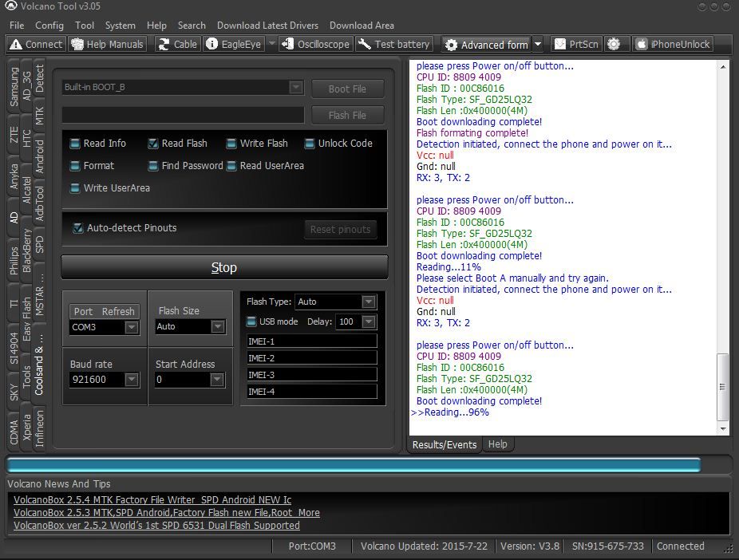The height and width of the screenshot is (560, 739).
Task: Expand the COM3 port dropdown
Action: (132, 327)
